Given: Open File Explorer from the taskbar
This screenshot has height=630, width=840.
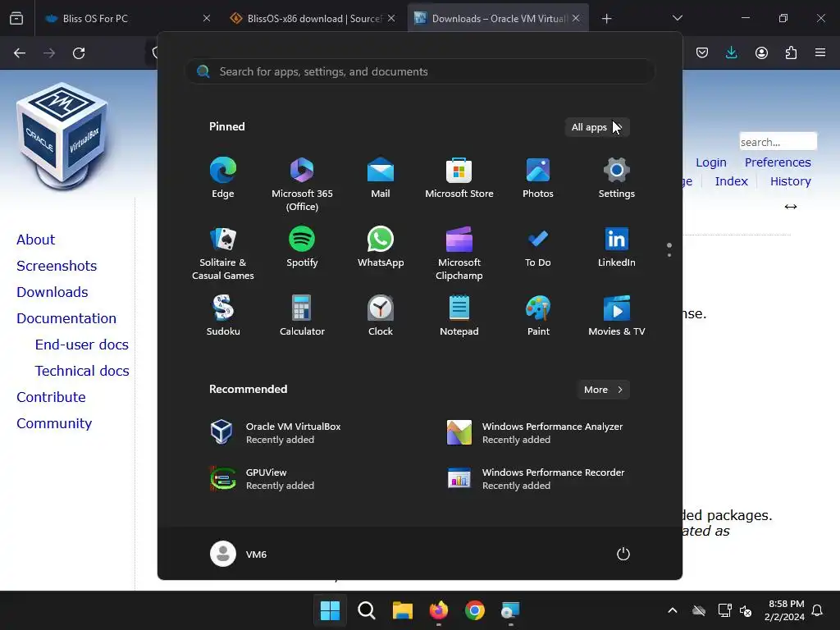Looking at the screenshot, I should [x=402, y=610].
